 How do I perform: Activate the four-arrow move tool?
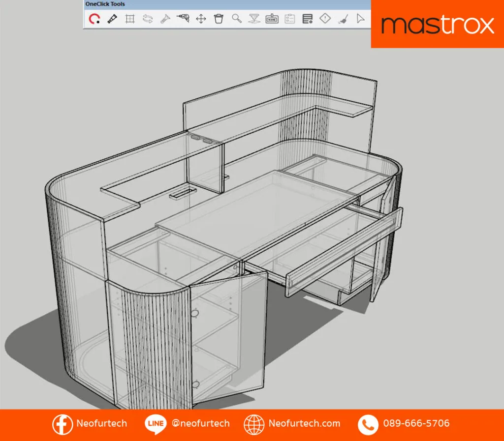[201, 19]
